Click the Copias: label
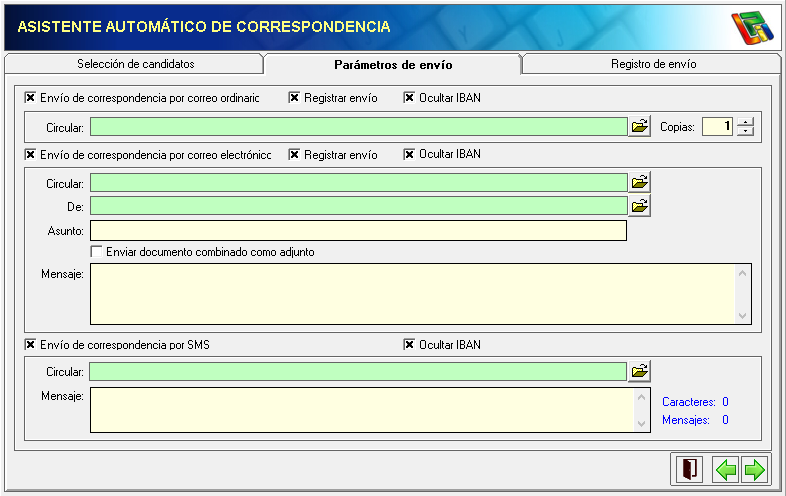This screenshot has height=496, width=786. click(x=677, y=127)
